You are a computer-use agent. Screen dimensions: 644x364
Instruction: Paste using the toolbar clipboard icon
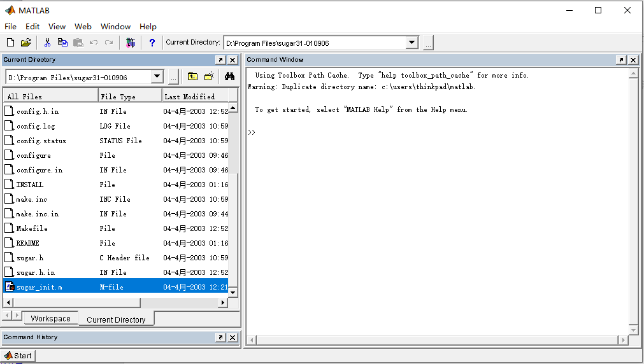click(x=78, y=42)
